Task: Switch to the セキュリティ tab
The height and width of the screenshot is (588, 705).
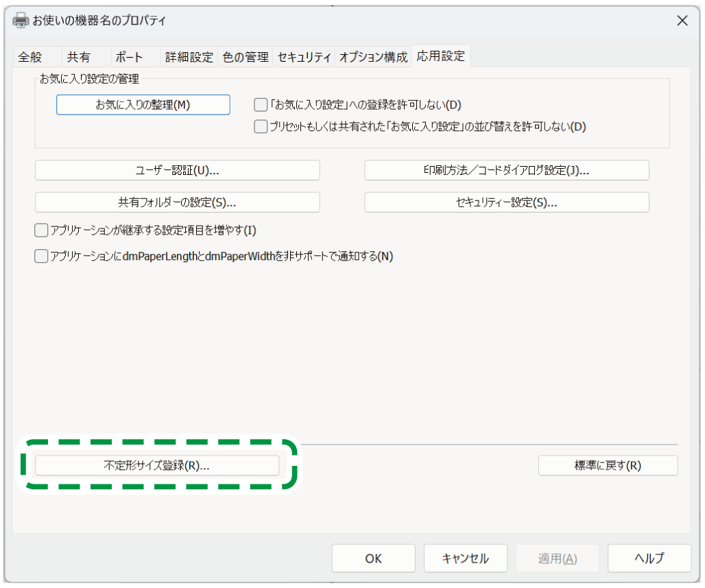Action: pos(304,58)
